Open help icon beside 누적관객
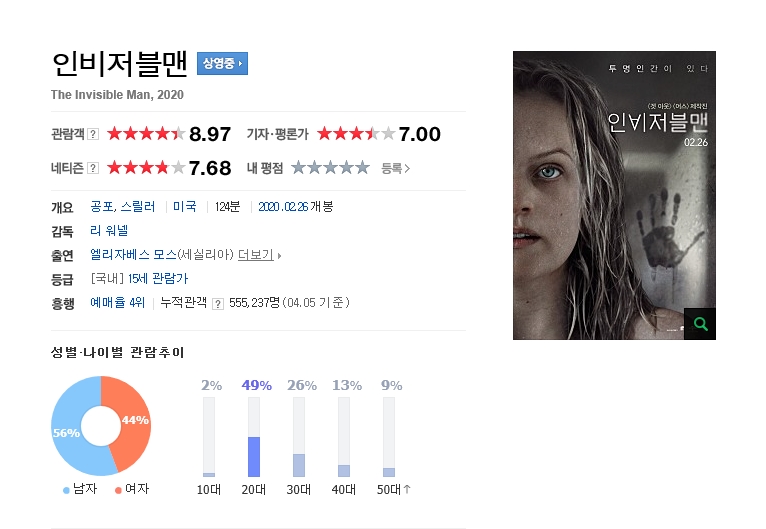The height and width of the screenshot is (529, 766). [218, 304]
